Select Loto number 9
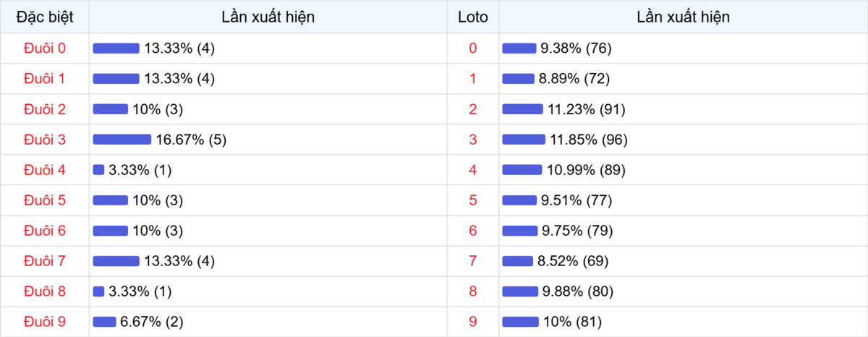868x337 pixels. (x=473, y=322)
